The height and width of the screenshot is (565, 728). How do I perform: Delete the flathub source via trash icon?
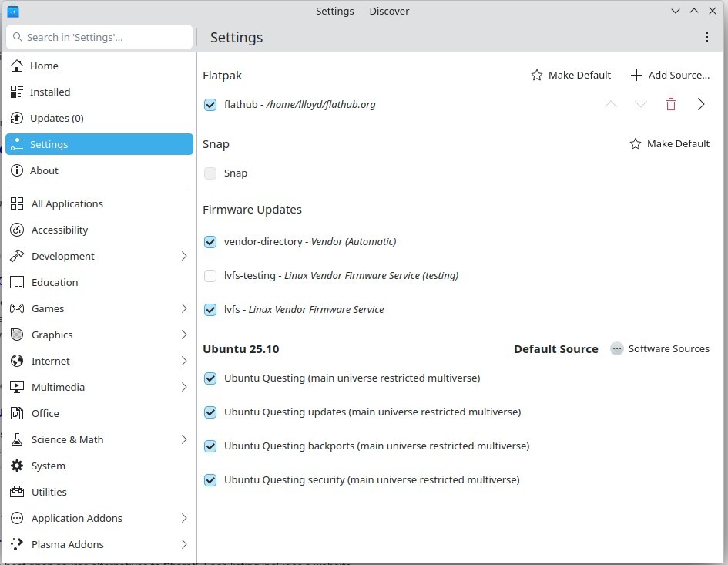tap(671, 105)
